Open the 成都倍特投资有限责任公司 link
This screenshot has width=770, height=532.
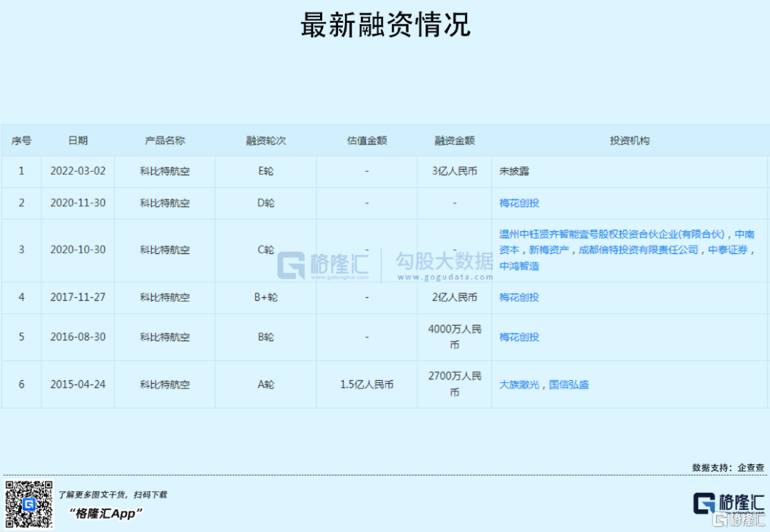638,250
